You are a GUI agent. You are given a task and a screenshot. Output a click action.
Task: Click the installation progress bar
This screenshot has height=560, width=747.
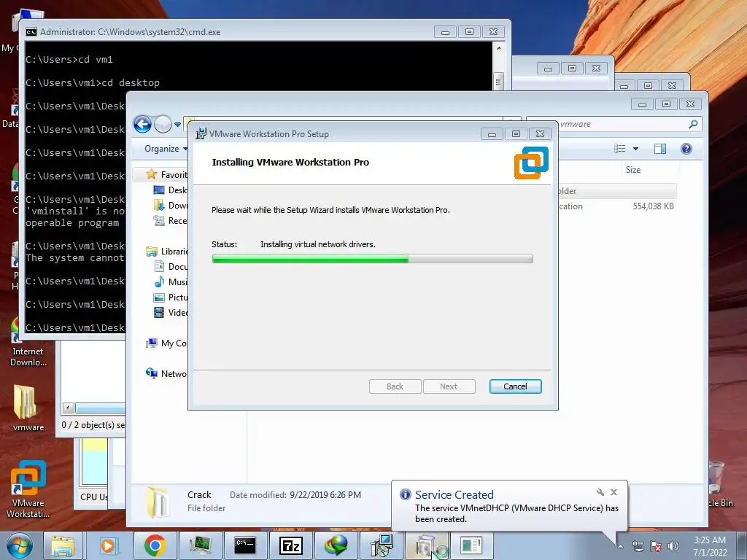372,259
